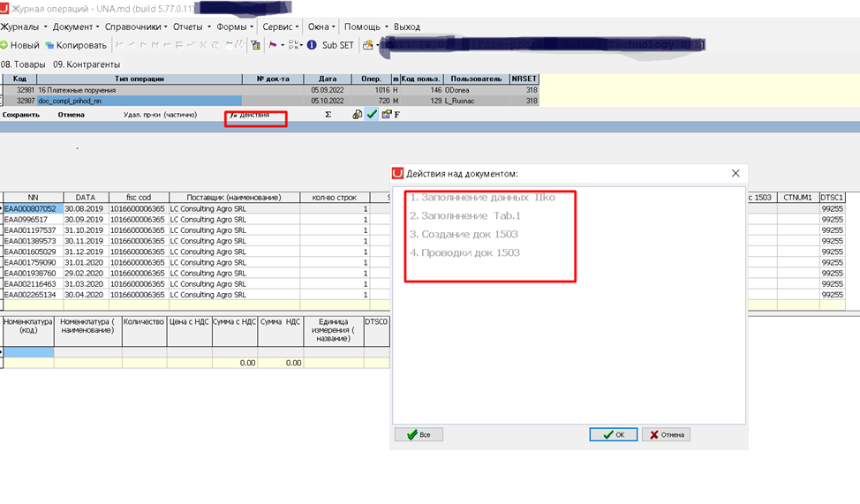Click the CTNUM1 column header
Viewport: 860px width, 504px height.
[798, 198]
